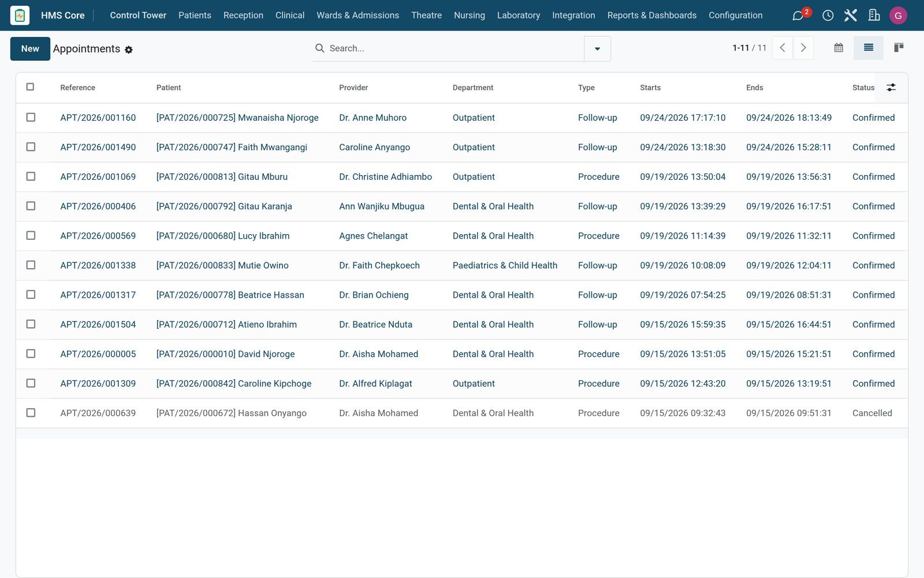
Task: Open the Wards & Admissions menu
Action: [x=357, y=15]
